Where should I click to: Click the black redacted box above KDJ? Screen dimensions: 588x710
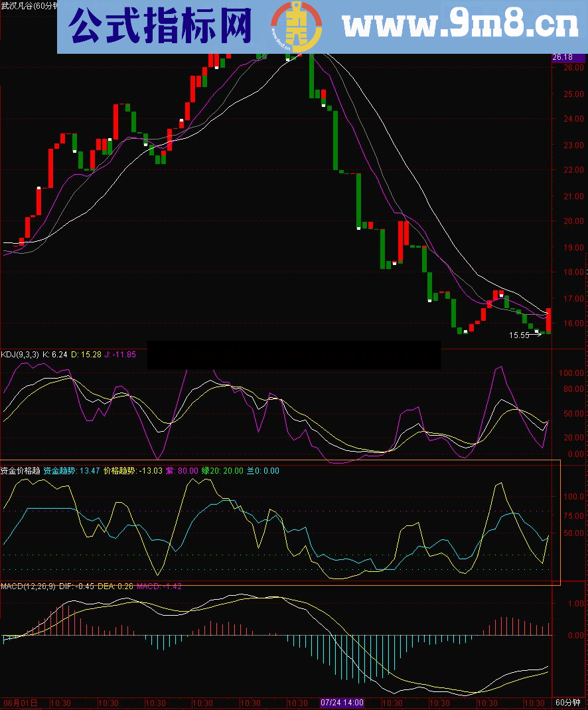pos(293,355)
